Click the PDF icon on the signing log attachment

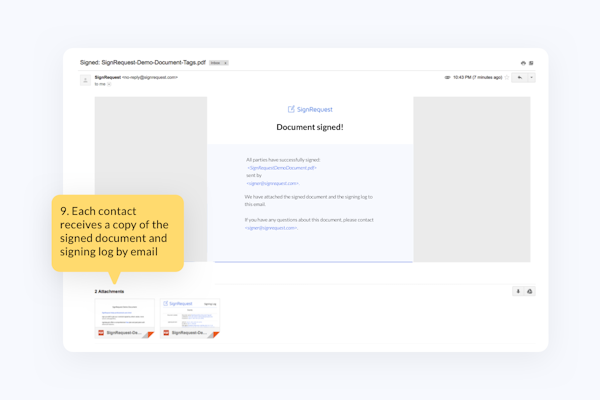pos(166,333)
